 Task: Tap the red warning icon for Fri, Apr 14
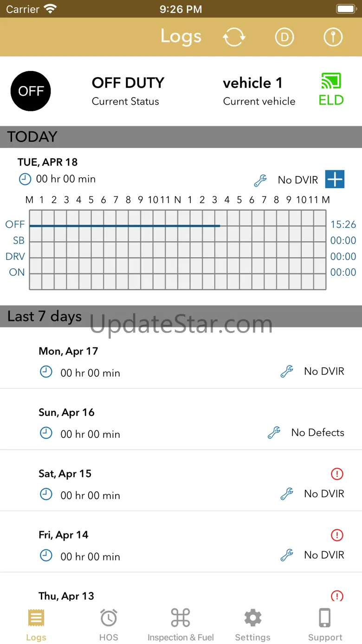[337, 535]
